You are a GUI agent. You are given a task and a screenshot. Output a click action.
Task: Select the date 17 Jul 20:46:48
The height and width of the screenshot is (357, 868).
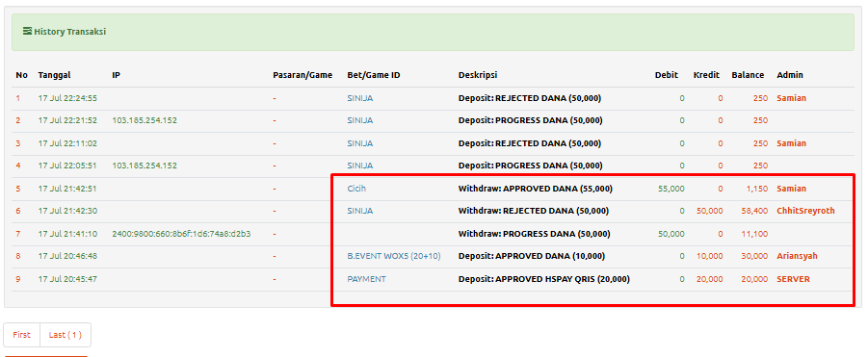[x=67, y=256]
